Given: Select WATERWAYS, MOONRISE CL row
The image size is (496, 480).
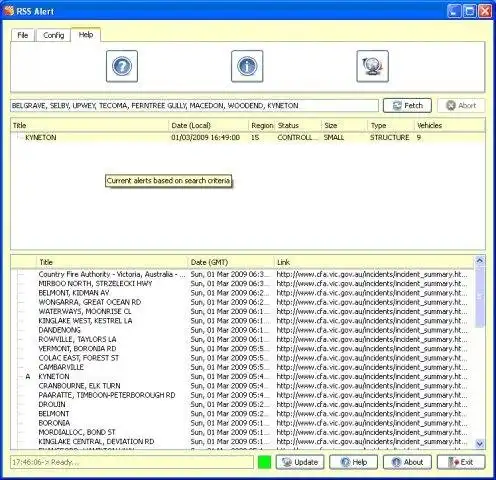Looking at the screenshot, I should [x=242, y=312].
